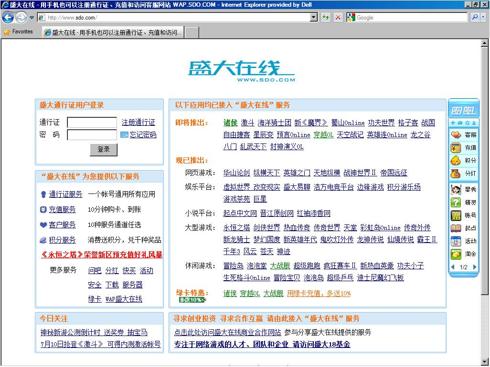This screenshot has height=367, width=490.
Task: Open a new blank tab
Action: 191,32
